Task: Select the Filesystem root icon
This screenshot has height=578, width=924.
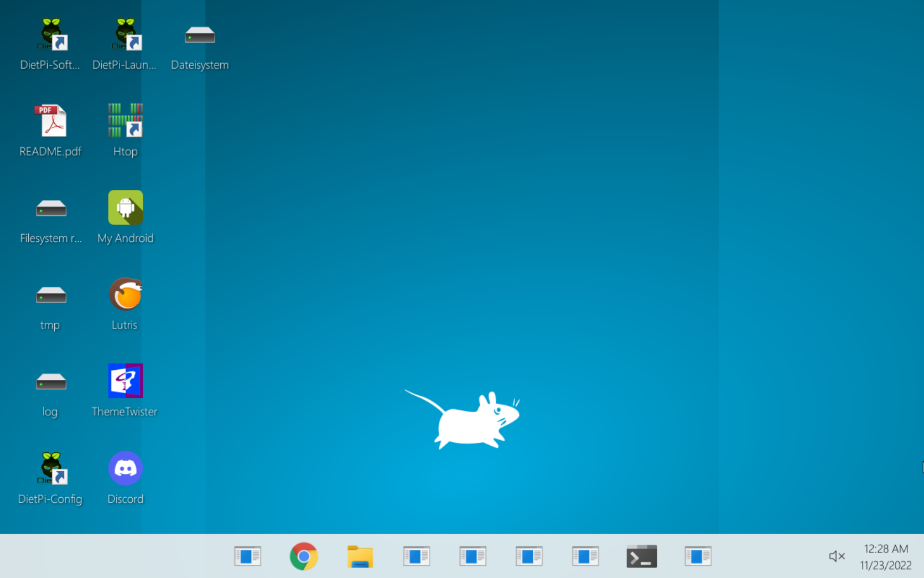Action: coord(50,209)
